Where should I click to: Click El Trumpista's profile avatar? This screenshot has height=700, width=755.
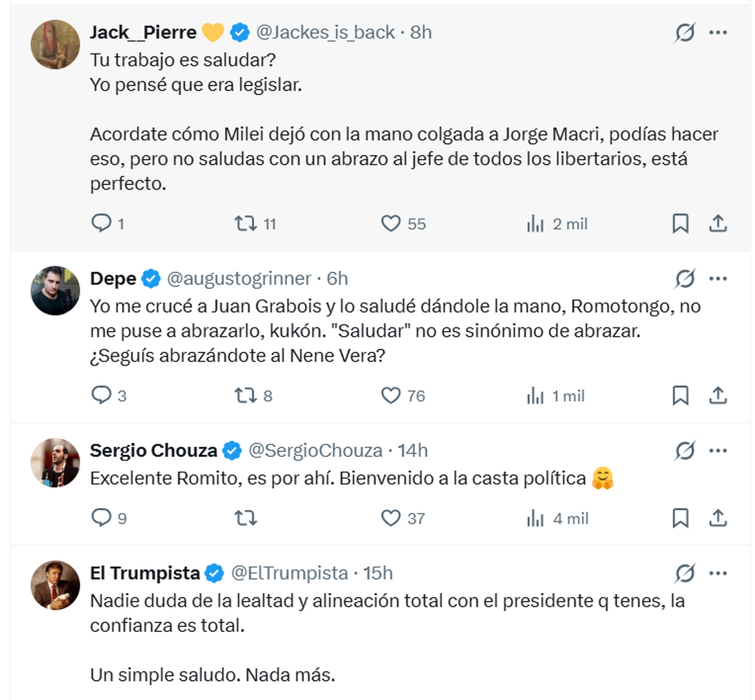tap(55, 585)
